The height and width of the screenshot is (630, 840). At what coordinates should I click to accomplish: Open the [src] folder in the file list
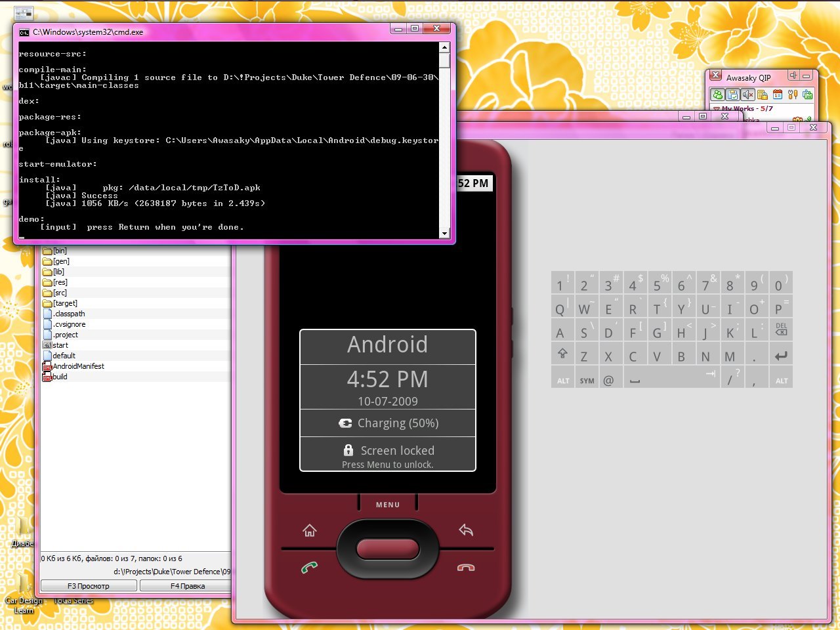coord(60,293)
